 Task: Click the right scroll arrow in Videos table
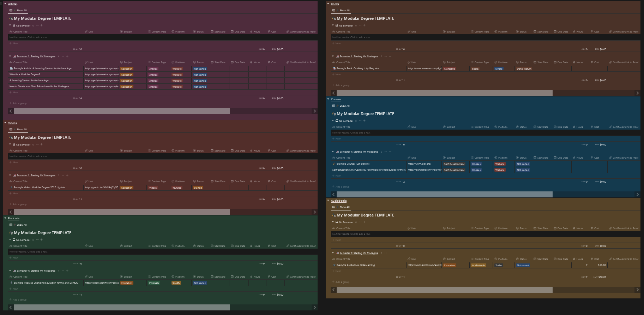click(x=314, y=212)
